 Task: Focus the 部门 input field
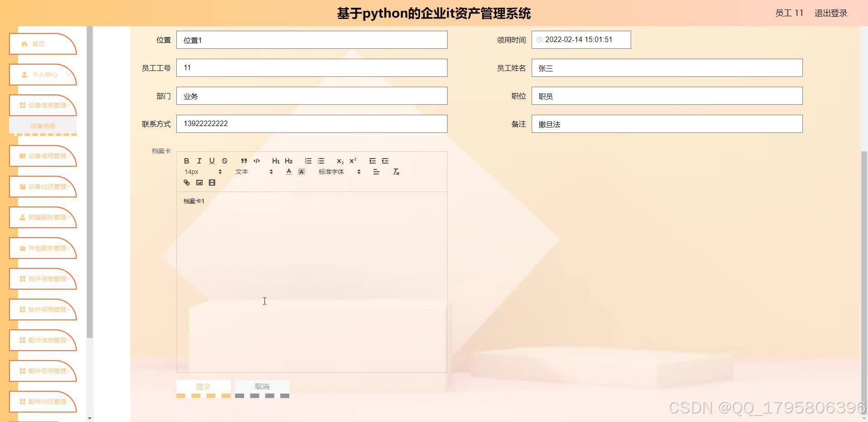[x=312, y=96]
